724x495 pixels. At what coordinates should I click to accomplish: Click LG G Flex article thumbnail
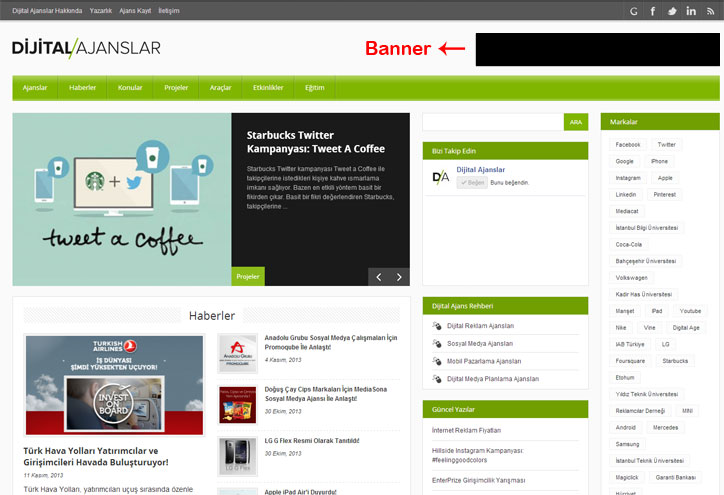237,457
